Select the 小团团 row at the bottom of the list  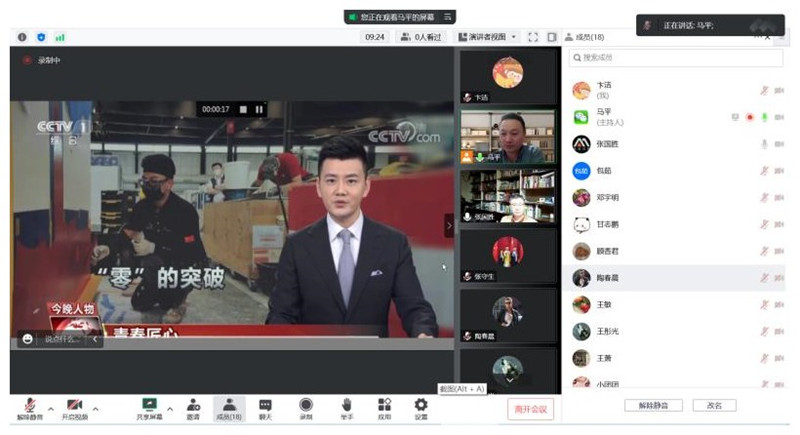pyautogui.click(x=674, y=383)
